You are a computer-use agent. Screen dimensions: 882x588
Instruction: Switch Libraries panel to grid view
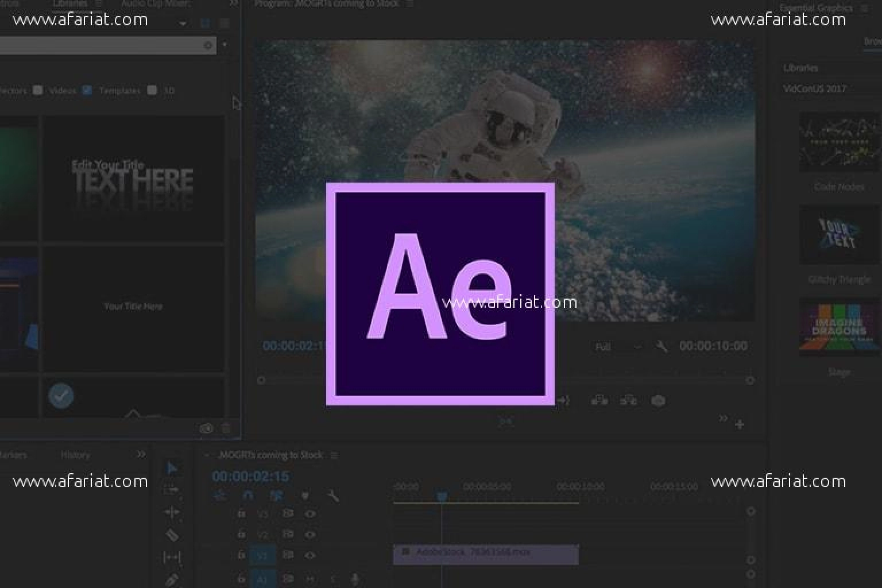[x=205, y=24]
